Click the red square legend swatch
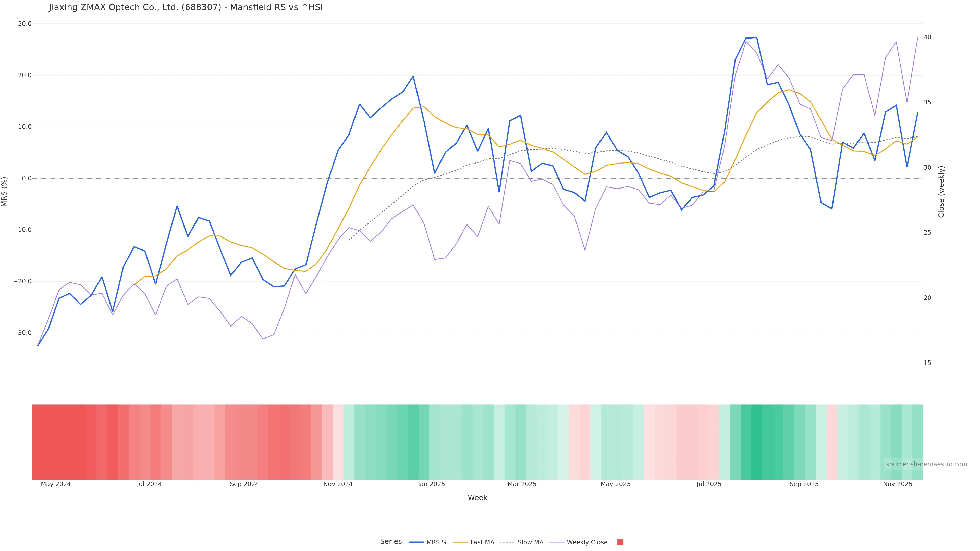The width and height of the screenshot is (980, 551). coord(620,542)
